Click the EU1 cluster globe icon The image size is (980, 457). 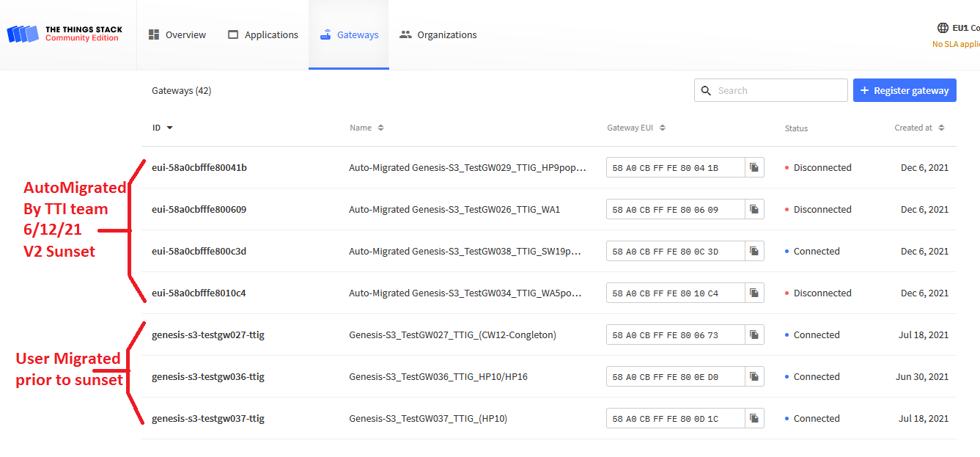point(943,28)
